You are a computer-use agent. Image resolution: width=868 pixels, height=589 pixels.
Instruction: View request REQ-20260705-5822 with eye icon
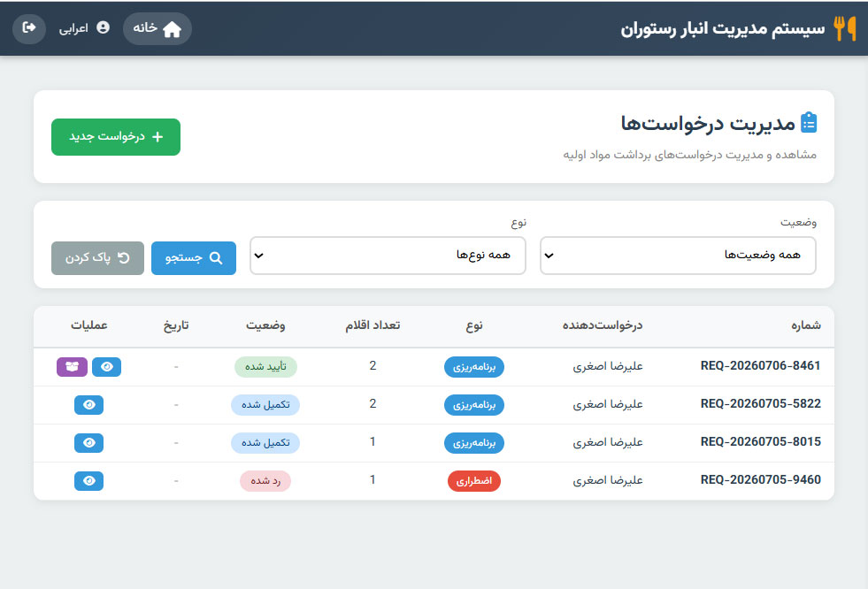(x=89, y=405)
